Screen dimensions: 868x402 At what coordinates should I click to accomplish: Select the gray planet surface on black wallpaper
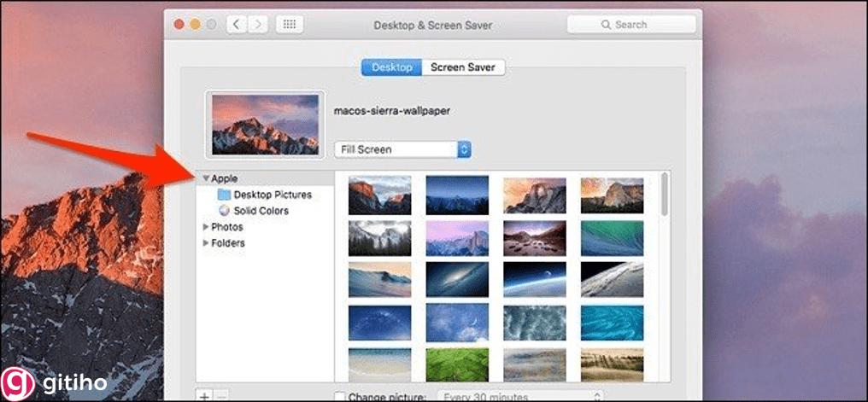(x=613, y=279)
